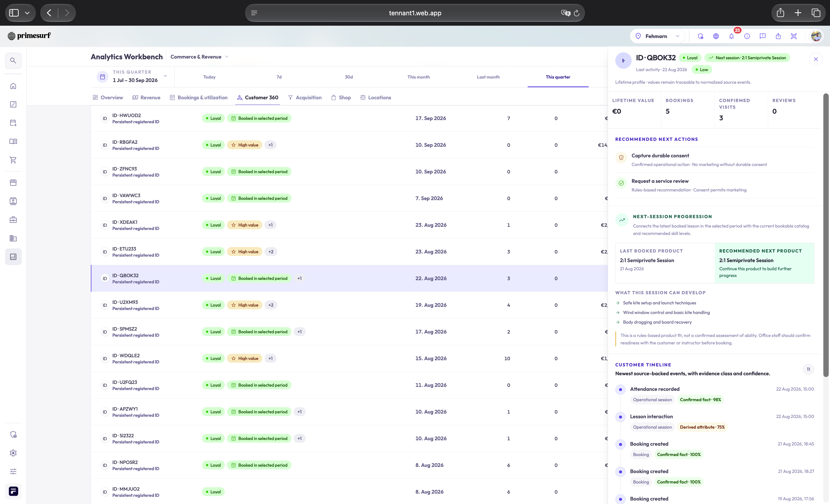Open the sliders preferences sidebar icon

tap(13, 471)
